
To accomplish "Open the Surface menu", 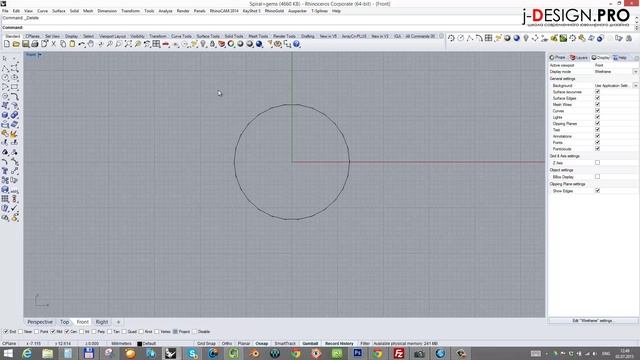I will click(59, 11).
